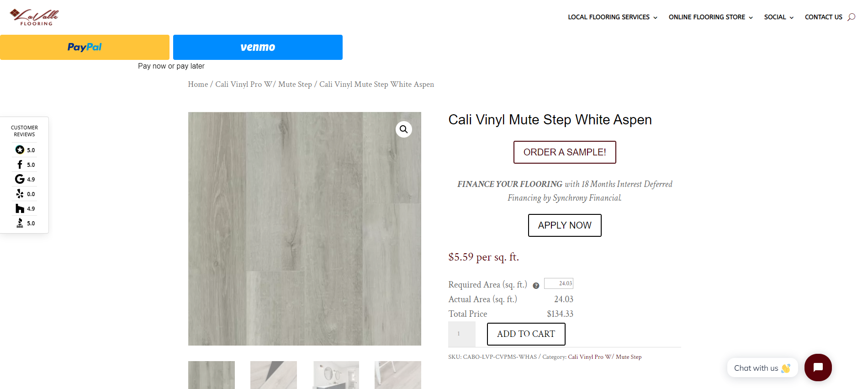
Task: Expand Local Flooring Services menu
Action: [x=612, y=17]
